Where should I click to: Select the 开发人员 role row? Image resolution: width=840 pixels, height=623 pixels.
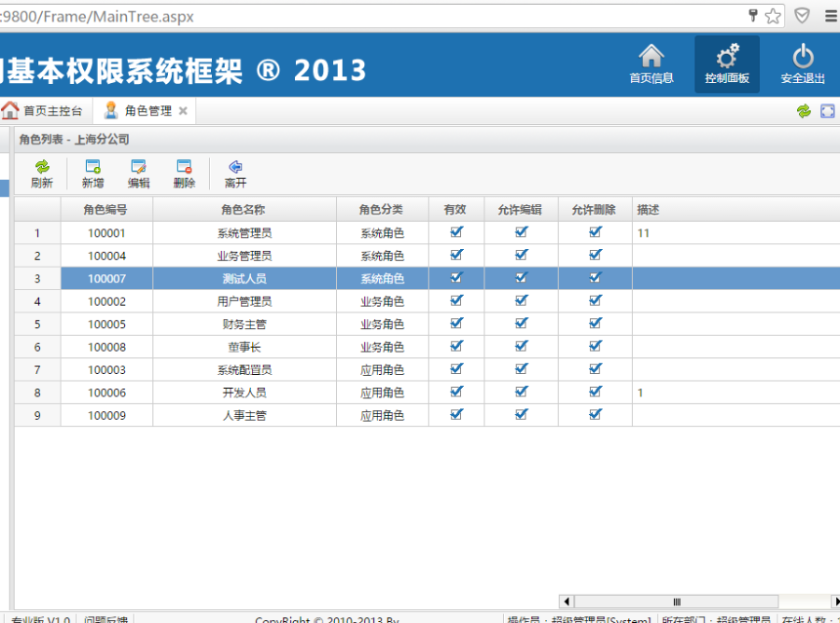click(244, 393)
